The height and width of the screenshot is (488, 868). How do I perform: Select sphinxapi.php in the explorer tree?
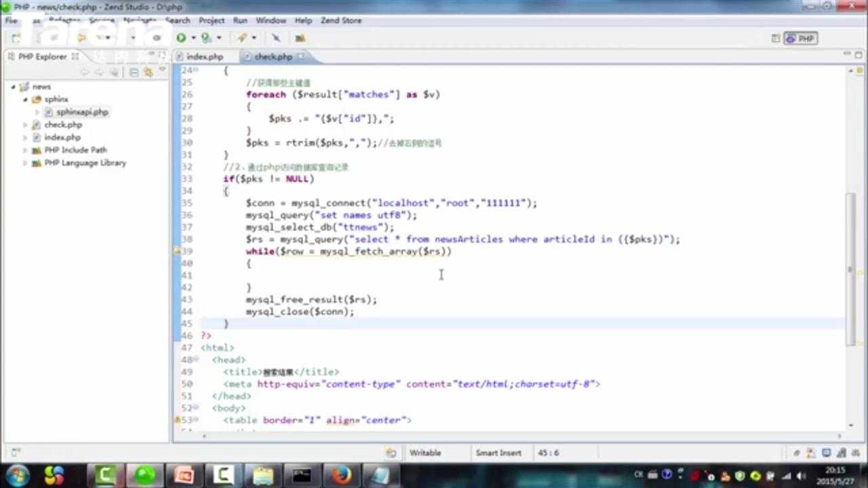(x=82, y=112)
